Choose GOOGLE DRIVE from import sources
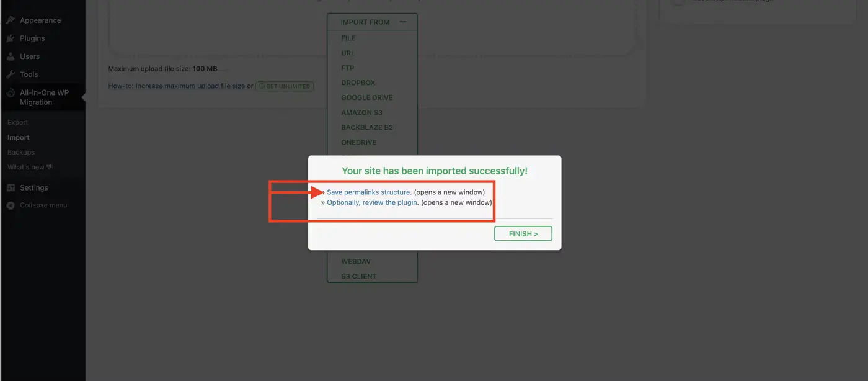868x381 pixels. click(366, 97)
